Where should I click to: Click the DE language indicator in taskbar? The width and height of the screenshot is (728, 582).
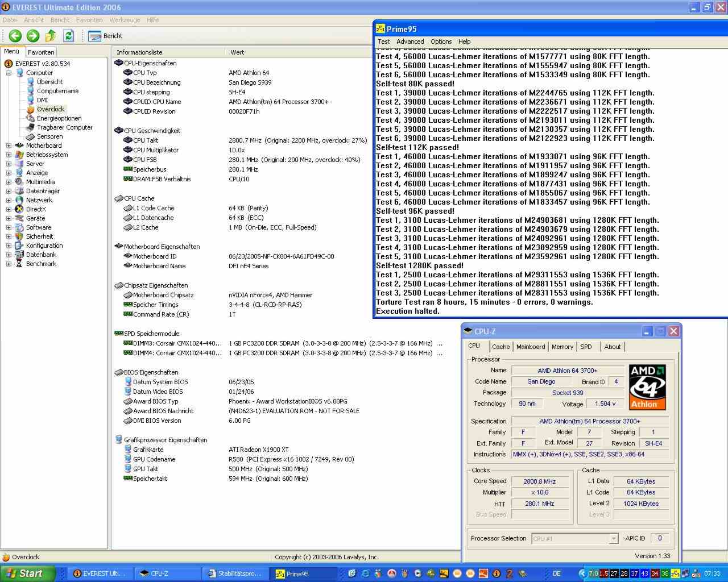tap(557, 573)
